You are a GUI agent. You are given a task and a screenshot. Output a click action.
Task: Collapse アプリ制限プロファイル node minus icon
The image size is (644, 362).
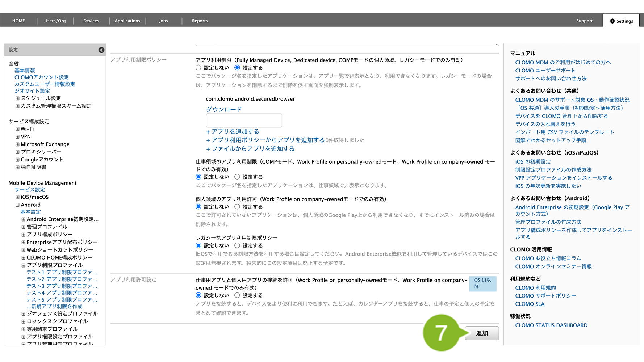[23, 265]
